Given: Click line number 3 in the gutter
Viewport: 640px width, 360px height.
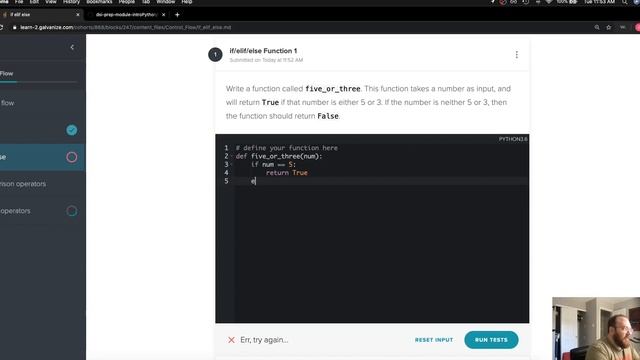Looking at the screenshot, I should (x=227, y=164).
